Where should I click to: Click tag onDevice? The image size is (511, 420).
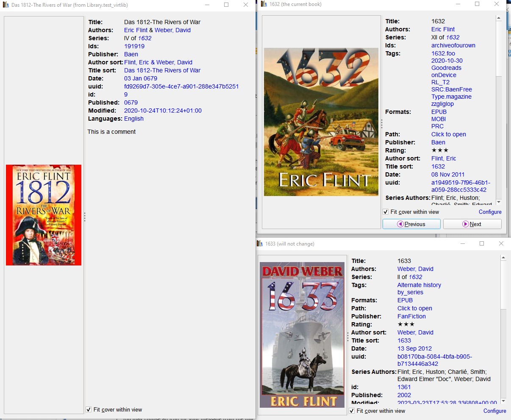point(444,75)
